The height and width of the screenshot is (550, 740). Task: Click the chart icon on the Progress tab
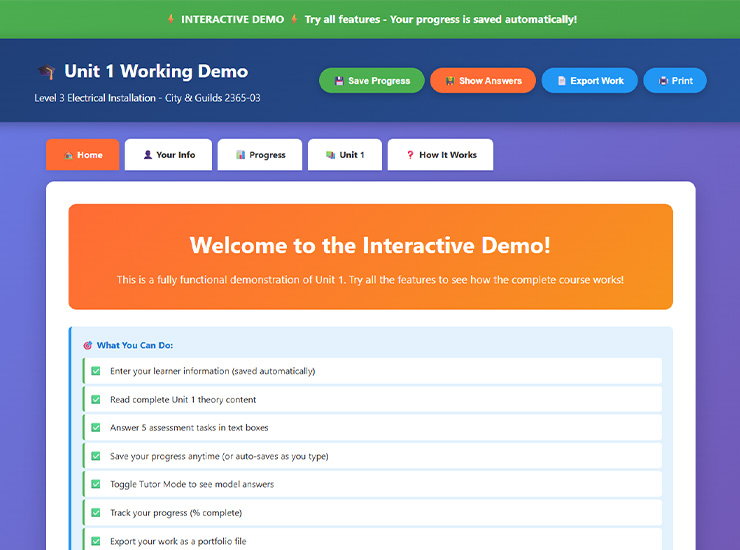(x=240, y=155)
